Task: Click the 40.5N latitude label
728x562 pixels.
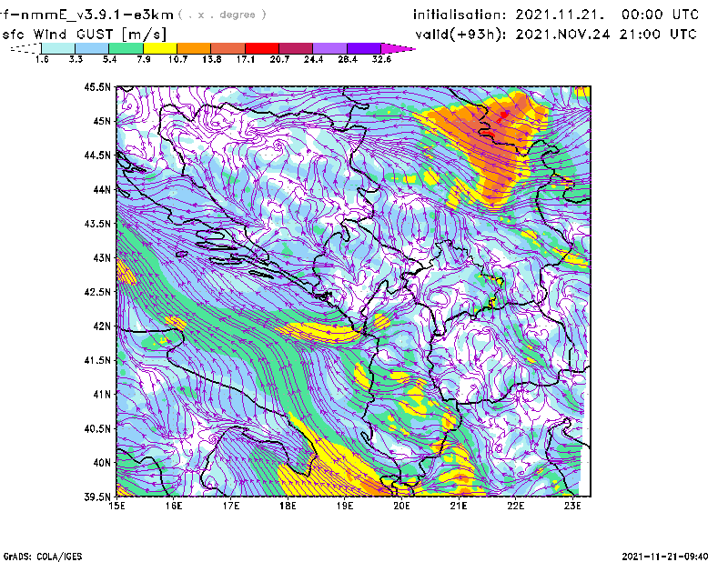Action: point(97,428)
